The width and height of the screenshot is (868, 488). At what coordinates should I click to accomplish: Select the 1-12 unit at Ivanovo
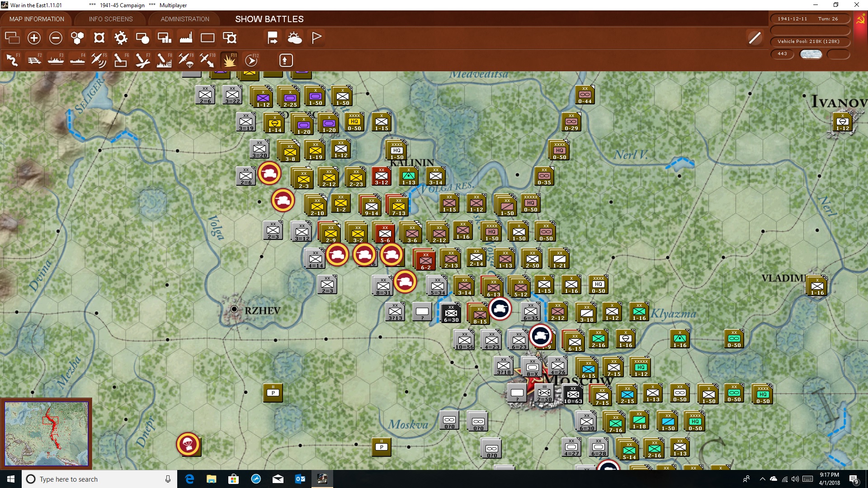[843, 122]
